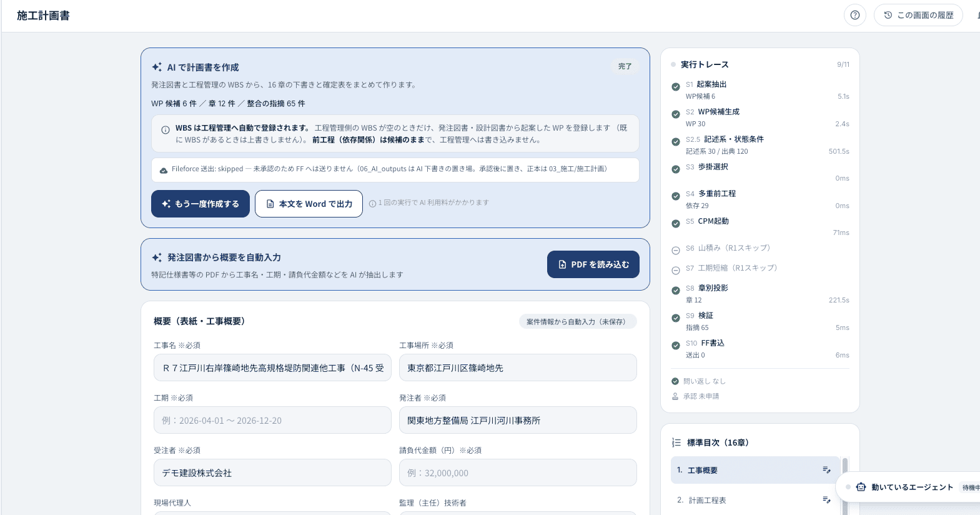Image resolution: width=980 pixels, height=515 pixels.
Task: Click the 9/11 trace counter
Action: click(x=843, y=64)
